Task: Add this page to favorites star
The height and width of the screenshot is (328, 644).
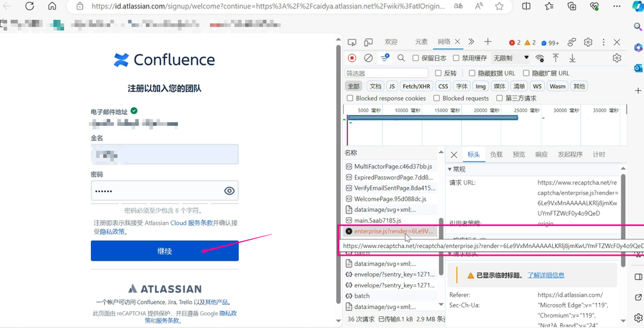Action: pyautogui.click(x=499, y=6)
